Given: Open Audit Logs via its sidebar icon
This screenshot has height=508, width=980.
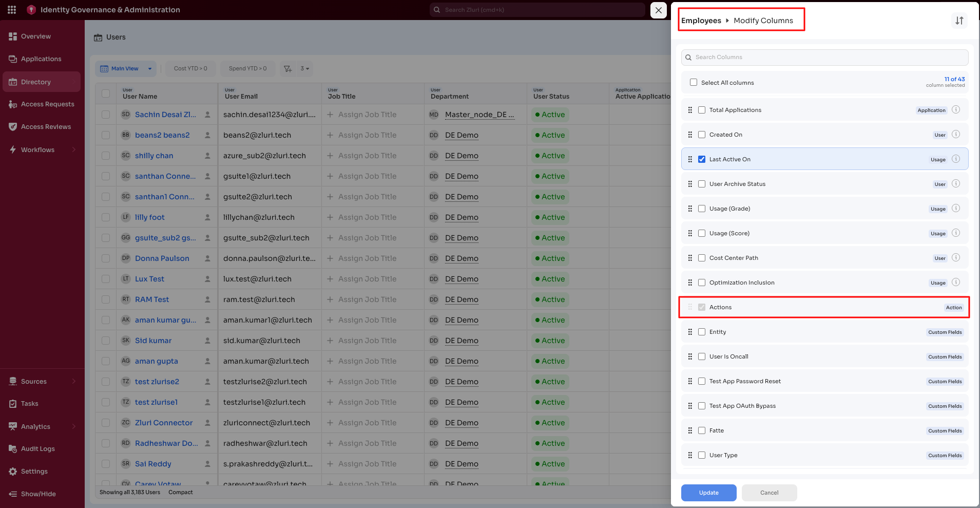Looking at the screenshot, I should (12, 448).
